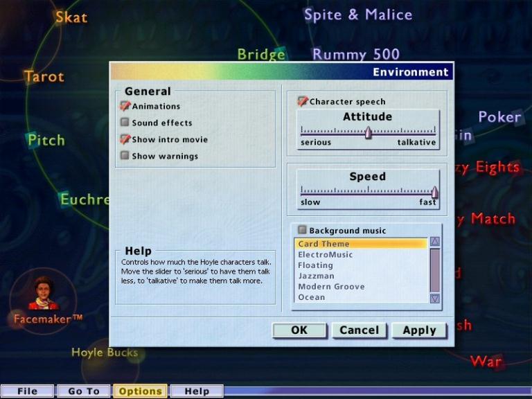This screenshot has width=532, height=399.
Task: Choose the ElectroMusic track
Action: (x=325, y=254)
